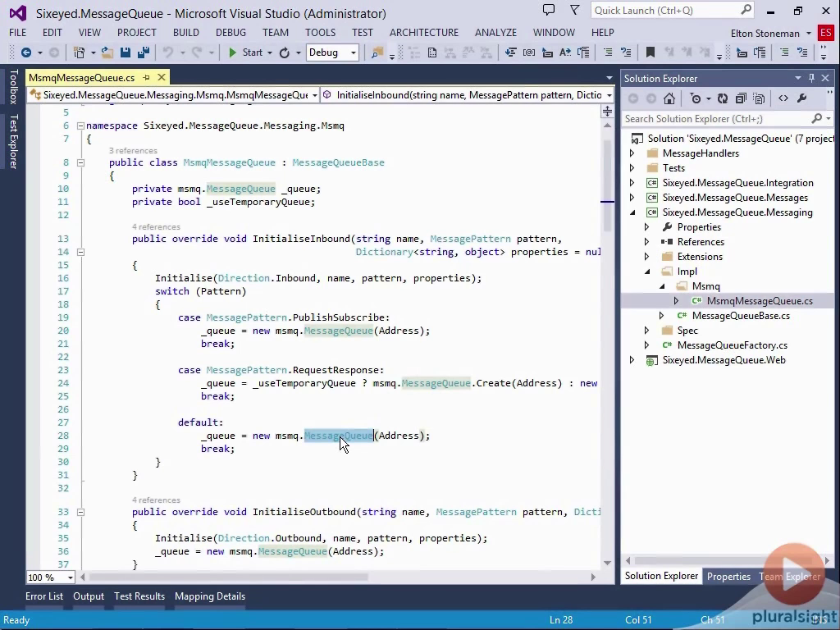The image size is (840, 630).
Task: Collapse the InitialiseOutbound method outlining on line 33
Action: [x=80, y=512]
